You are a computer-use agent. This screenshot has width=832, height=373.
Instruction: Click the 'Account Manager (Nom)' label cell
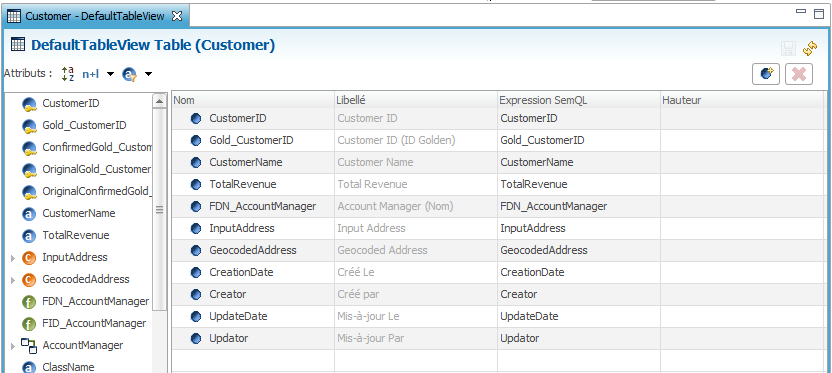416,206
